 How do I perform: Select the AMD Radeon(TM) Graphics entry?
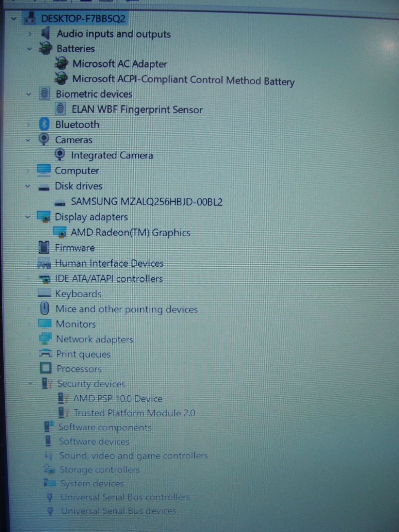coord(131,232)
